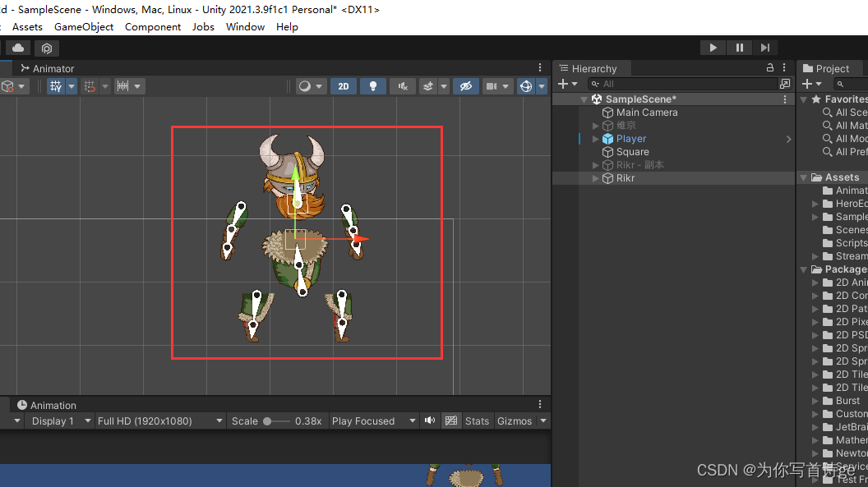Image resolution: width=868 pixels, height=487 pixels.
Task: Open the scene camera settings
Action: [x=491, y=86]
